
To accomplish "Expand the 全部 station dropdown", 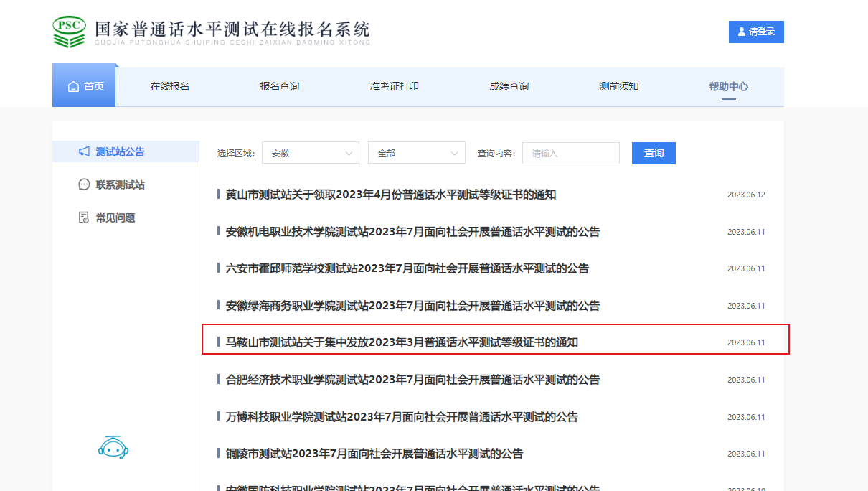I will click(x=416, y=153).
